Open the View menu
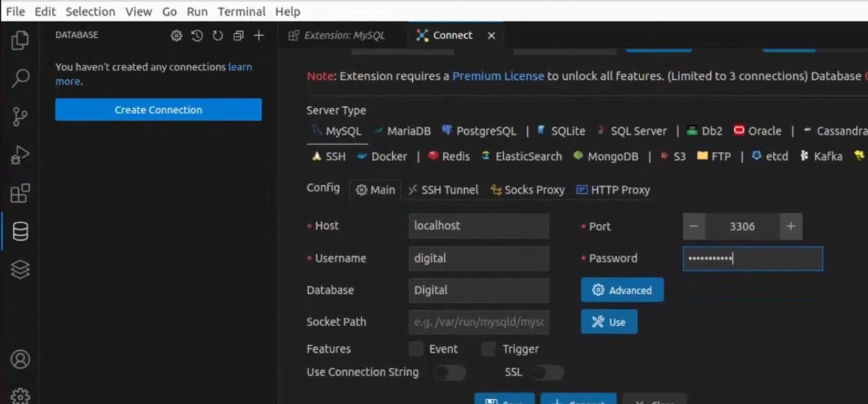Screen dimensions: 868x404 [138, 11]
